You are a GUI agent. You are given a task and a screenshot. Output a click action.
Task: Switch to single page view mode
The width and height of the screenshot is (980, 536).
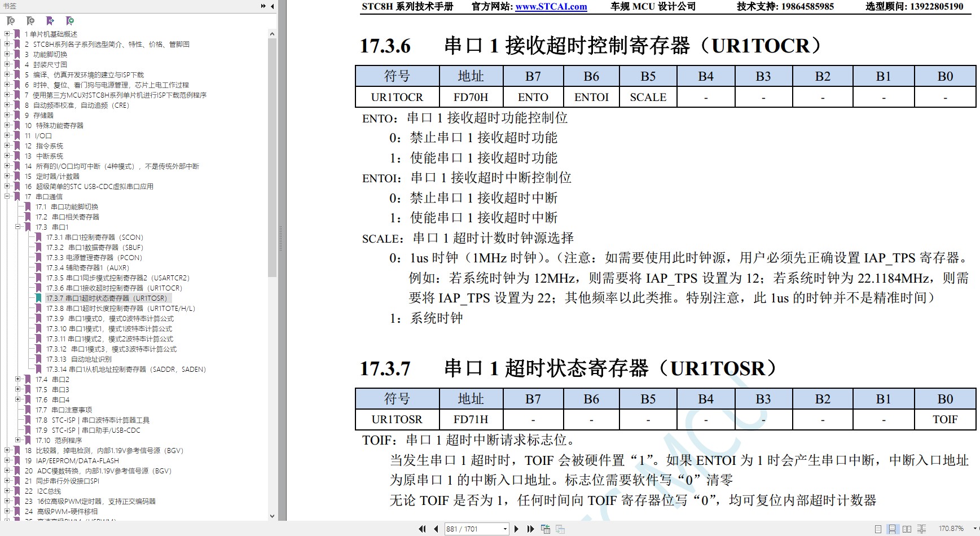[x=878, y=529]
